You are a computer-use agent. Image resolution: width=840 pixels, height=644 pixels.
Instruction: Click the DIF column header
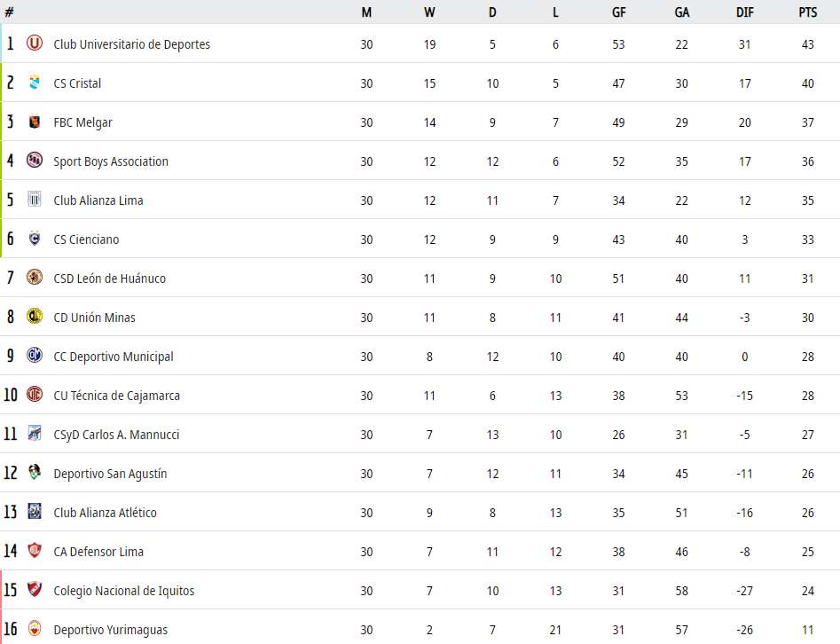(744, 12)
